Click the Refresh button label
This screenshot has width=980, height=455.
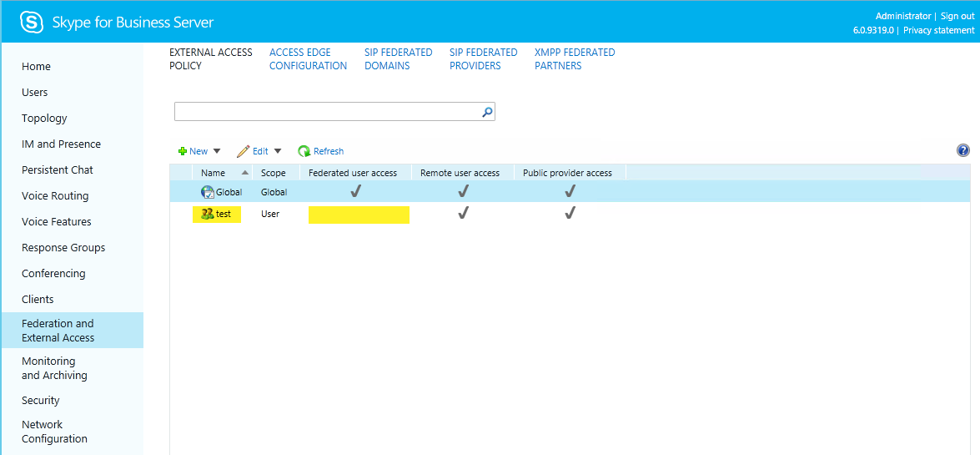(x=329, y=151)
